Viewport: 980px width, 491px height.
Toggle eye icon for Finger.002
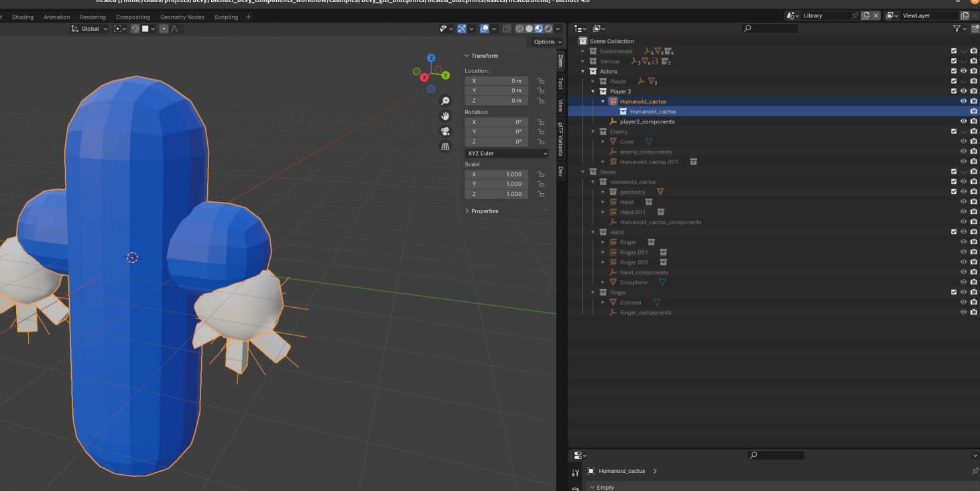[964, 262]
